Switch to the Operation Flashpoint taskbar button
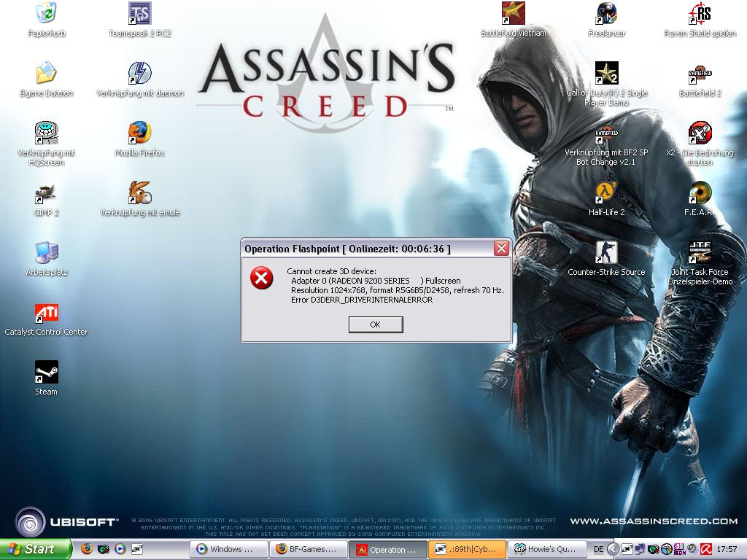The width and height of the screenshot is (747, 560). click(387, 550)
